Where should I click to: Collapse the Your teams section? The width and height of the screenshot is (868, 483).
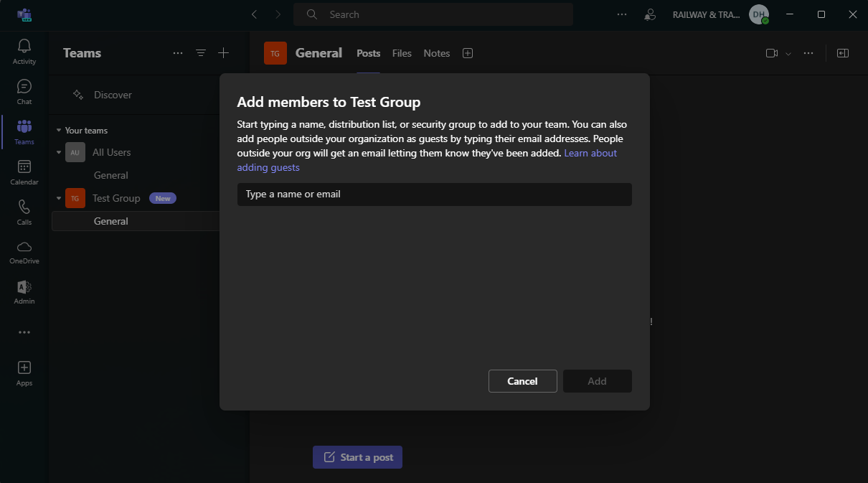59,131
